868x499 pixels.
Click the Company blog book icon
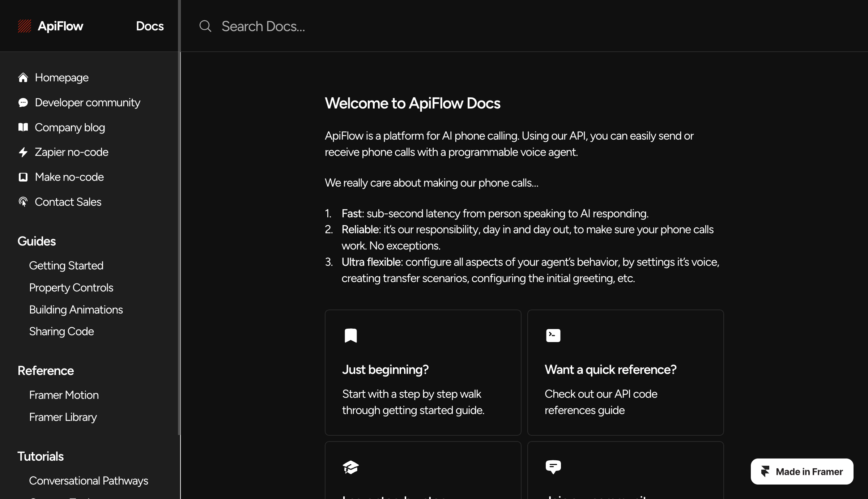(23, 127)
